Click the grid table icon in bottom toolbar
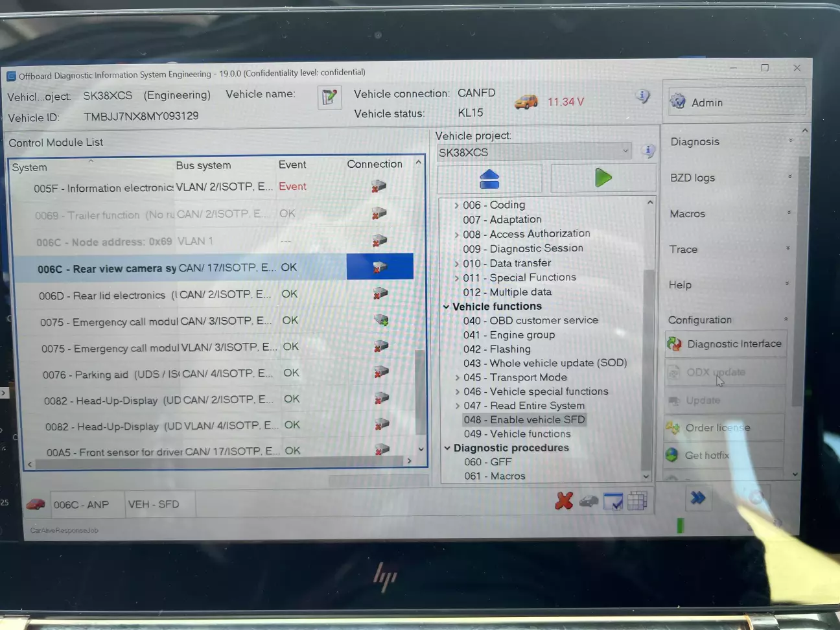 tap(637, 501)
